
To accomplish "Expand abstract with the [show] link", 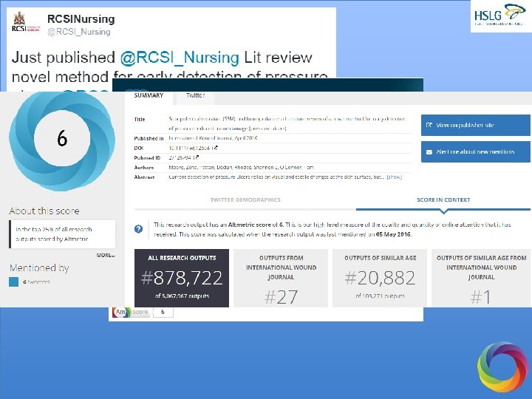I will pyautogui.click(x=395, y=177).
